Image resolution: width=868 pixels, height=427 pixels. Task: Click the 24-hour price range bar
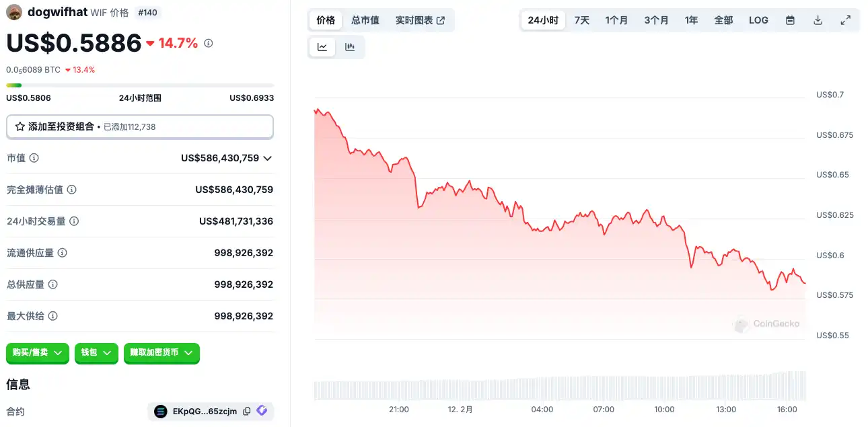tap(140, 85)
